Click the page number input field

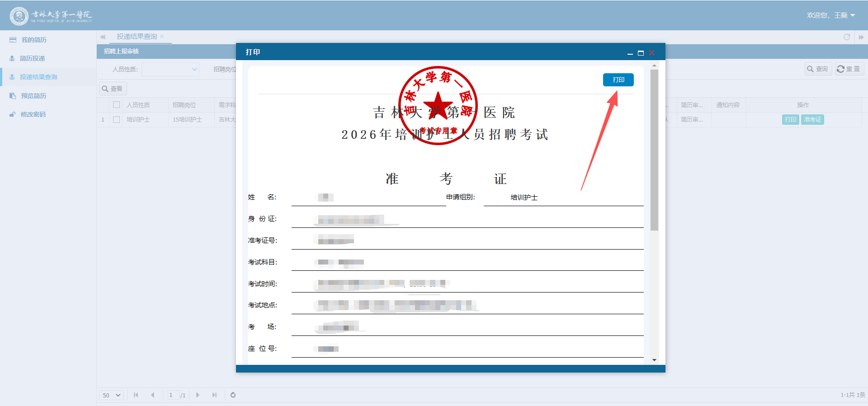tap(173, 395)
